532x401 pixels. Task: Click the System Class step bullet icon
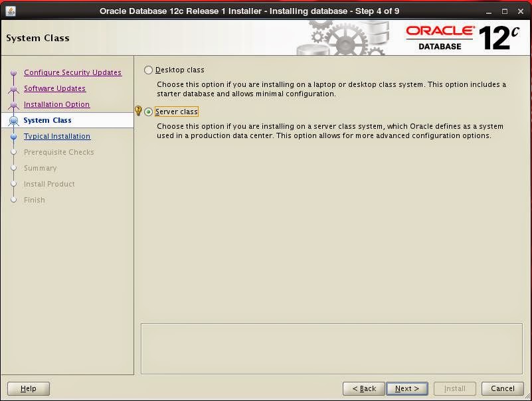[13, 120]
